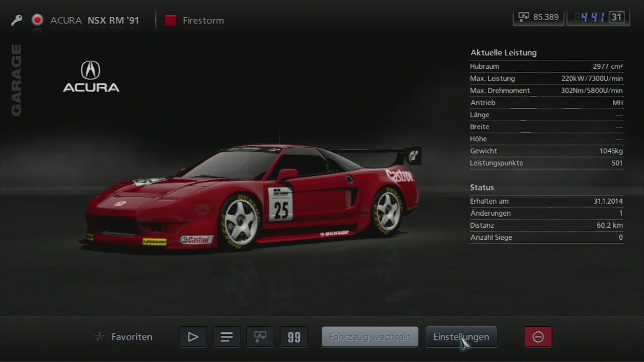Click the red circle country flag icon
Image resolution: width=644 pixels, height=362 pixels.
coord(37,21)
